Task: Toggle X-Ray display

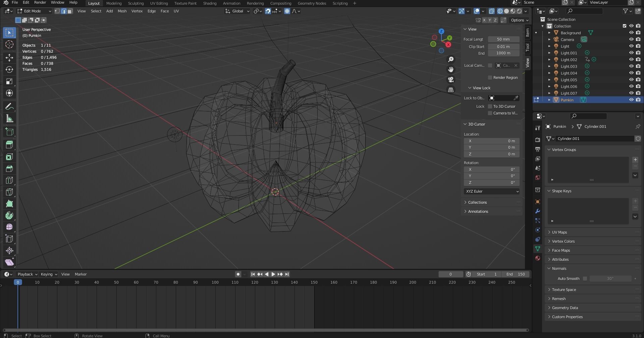Action: pos(492,11)
